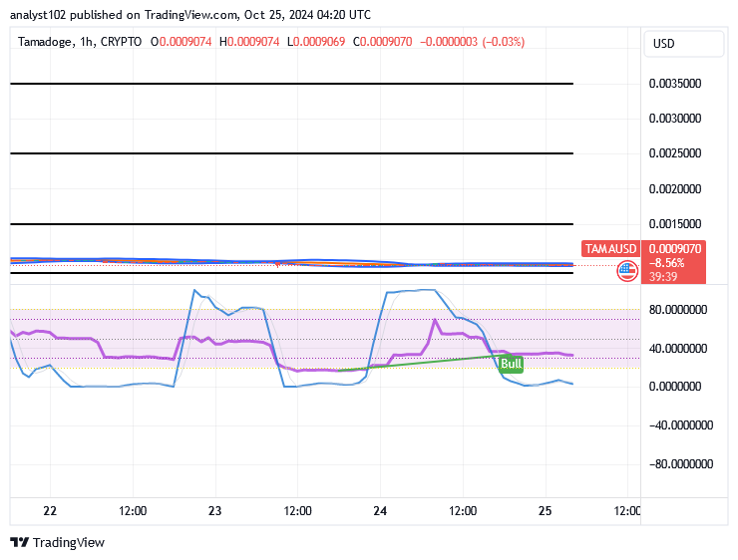The height and width of the screenshot is (560, 738).
Task: Select the 0.0035000 price axis label
Action: (x=675, y=84)
